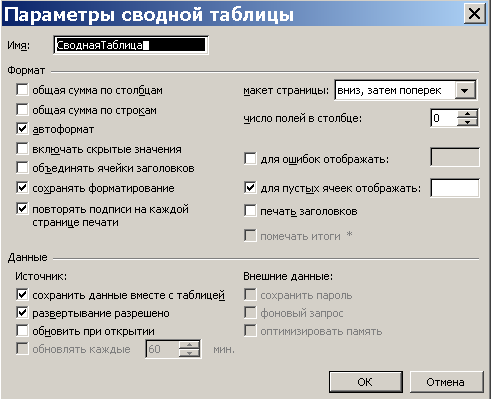Click the Отмена button
Screen dimensions: 491x399
446,382
